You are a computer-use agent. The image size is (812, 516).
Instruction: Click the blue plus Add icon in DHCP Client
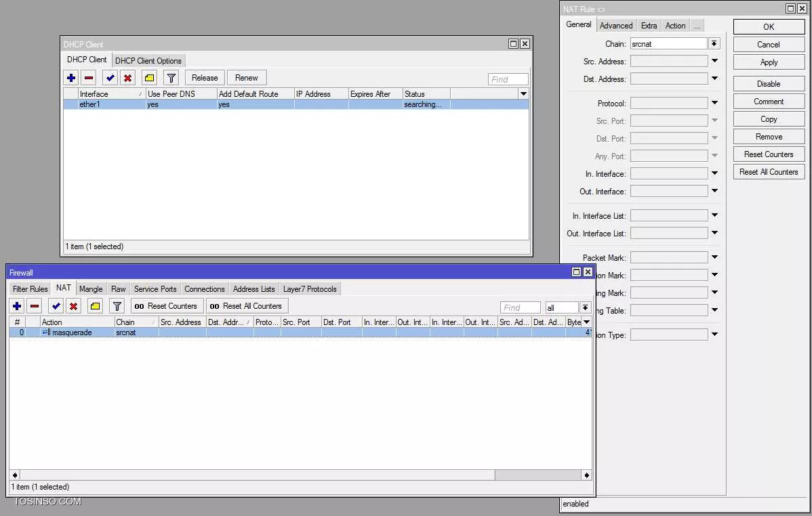[71, 78]
